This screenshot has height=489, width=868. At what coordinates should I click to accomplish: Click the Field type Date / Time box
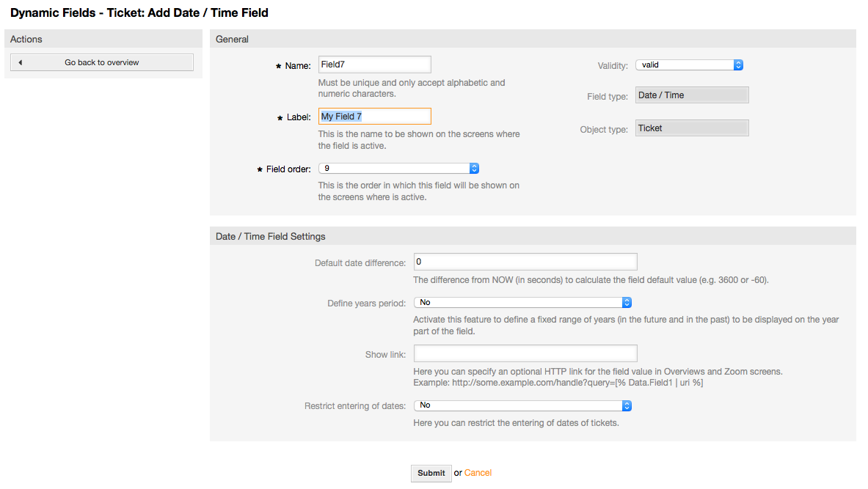point(692,95)
